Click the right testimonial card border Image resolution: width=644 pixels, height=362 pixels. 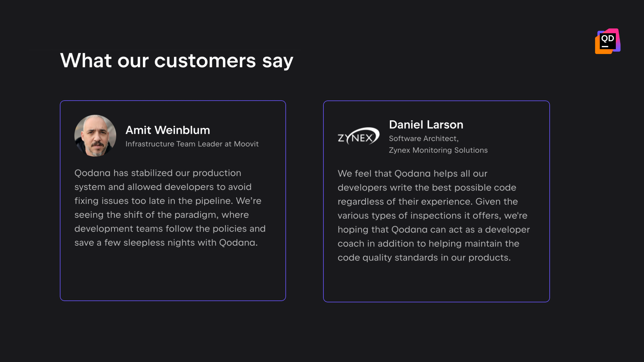click(x=549, y=201)
